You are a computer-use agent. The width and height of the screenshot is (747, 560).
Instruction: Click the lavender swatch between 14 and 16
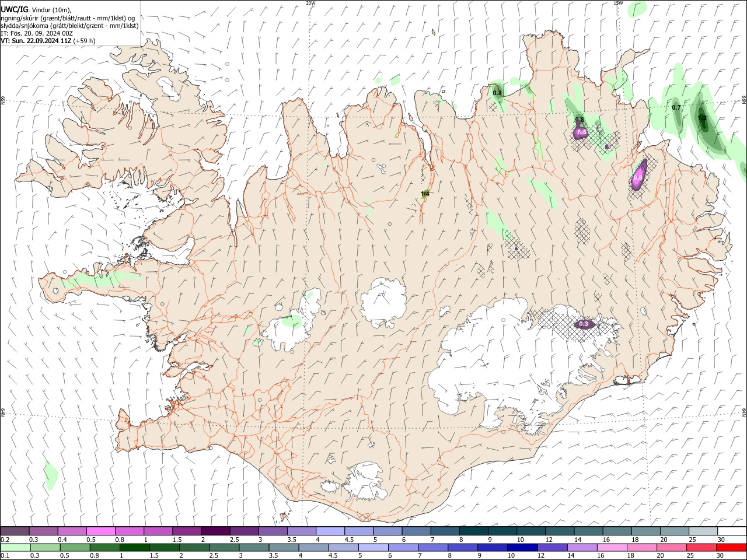click(582, 548)
